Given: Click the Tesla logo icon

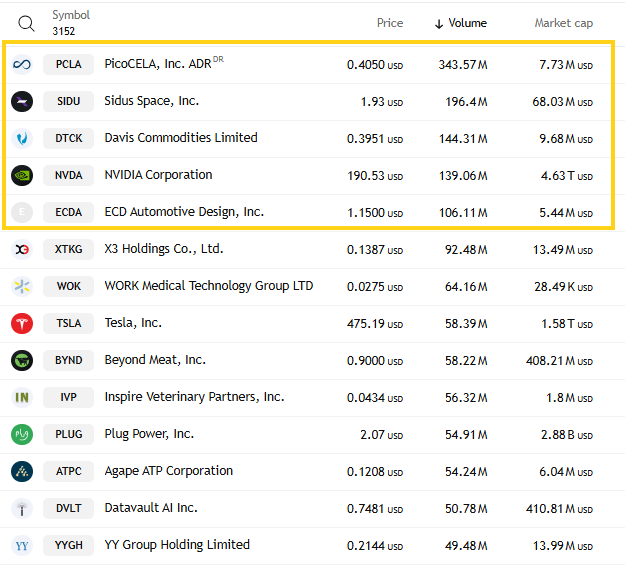Looking at the screenshot, I should pyautogui.click(x=22, y=323).
